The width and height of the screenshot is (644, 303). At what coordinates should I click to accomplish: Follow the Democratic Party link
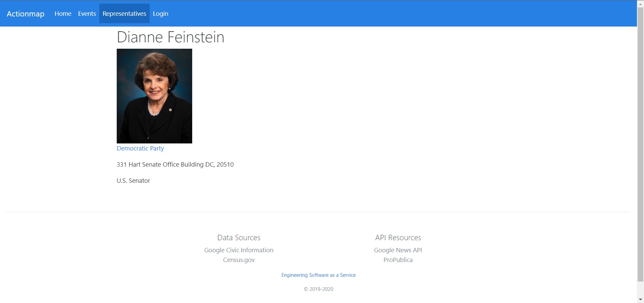pyautogui.click(x=140, y=148)
